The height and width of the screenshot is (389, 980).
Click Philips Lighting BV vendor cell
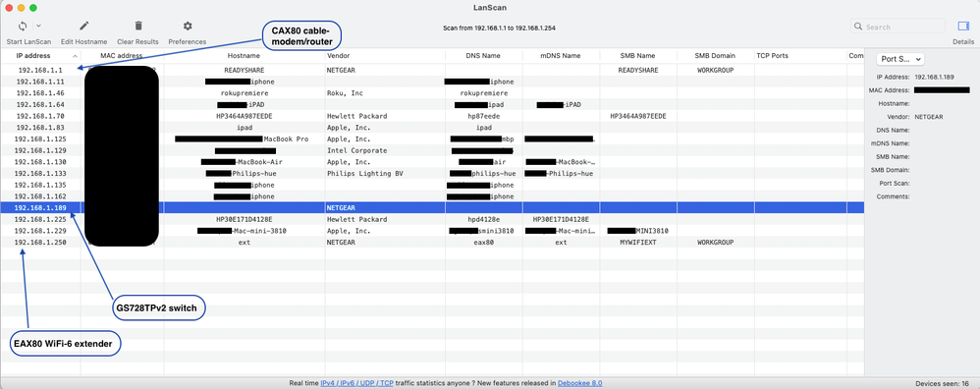(365, 174)
